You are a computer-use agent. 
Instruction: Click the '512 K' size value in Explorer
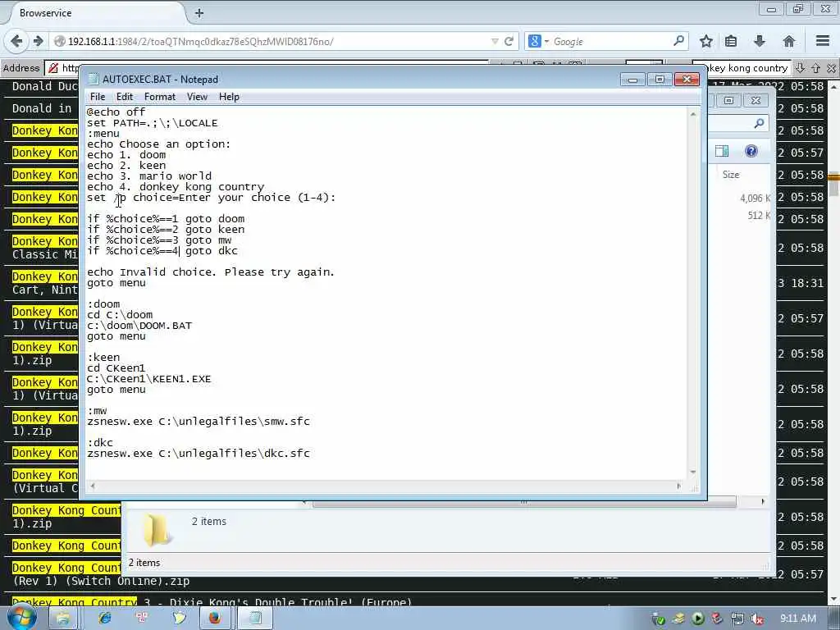tap(759, 216)
